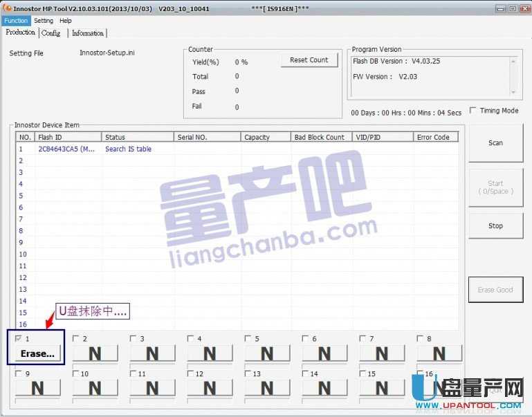Image resolution: width=532 pixels, height=417 pixels.
Task: Click the port 8 N status indicator
Action: pos(439,353)
